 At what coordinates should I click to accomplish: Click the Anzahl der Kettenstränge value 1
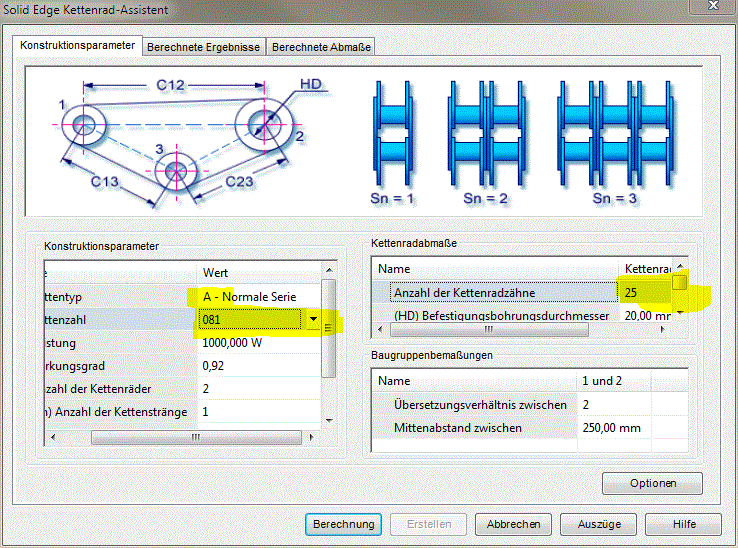point(258,412)
